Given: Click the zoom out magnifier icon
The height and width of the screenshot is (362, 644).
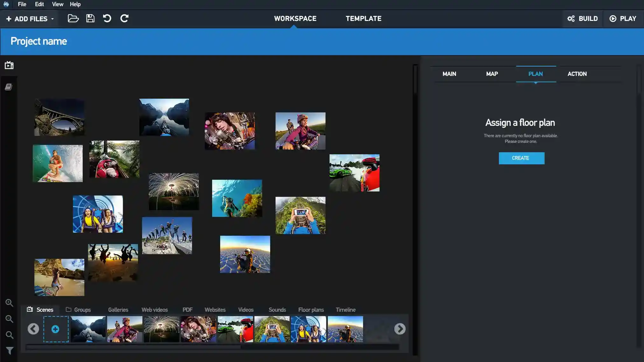Looking at the screenshot, I should click(9, 319).
